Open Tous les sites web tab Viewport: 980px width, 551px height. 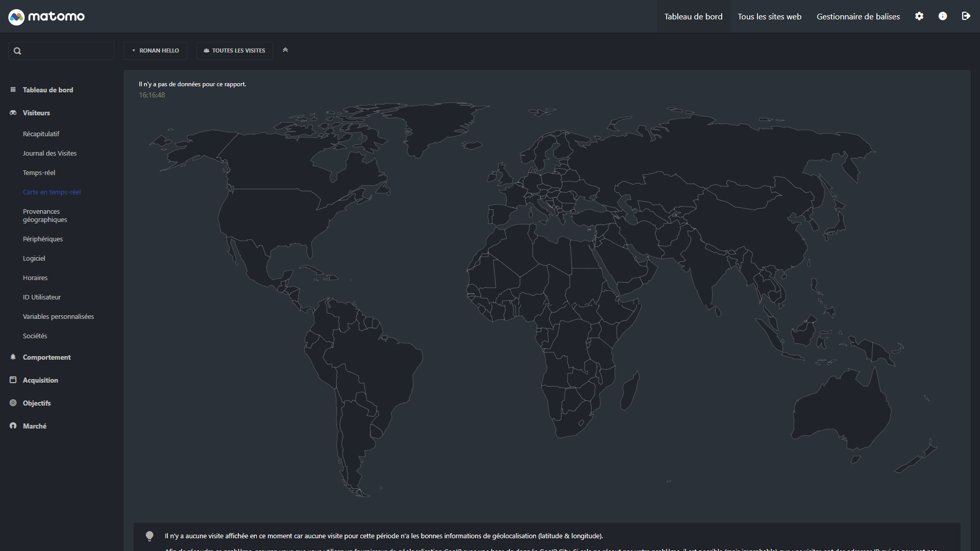point(769,16)
